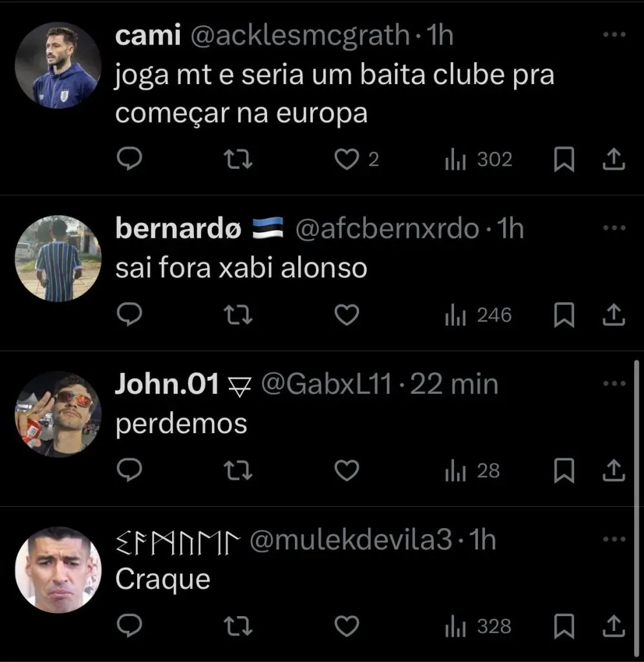This screenshot has height=662, width=644.
Task: View analytics for bernardø's tweet, 246 views
Action: coord(478,315)
